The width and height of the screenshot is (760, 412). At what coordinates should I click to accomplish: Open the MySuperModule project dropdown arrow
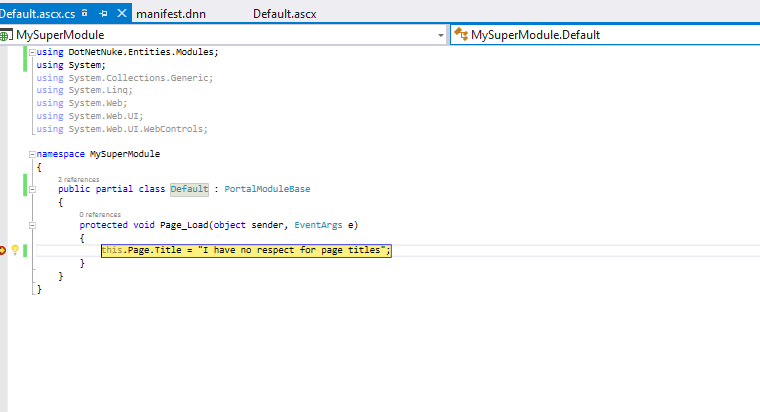pyautogui.click(x=441, y=35)
